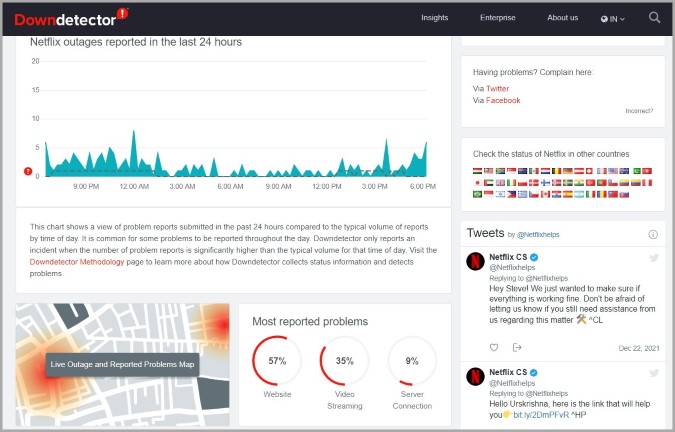675x432 pixels.
Task: Open the IN country dropdown
Action: (x=613, y=19)
